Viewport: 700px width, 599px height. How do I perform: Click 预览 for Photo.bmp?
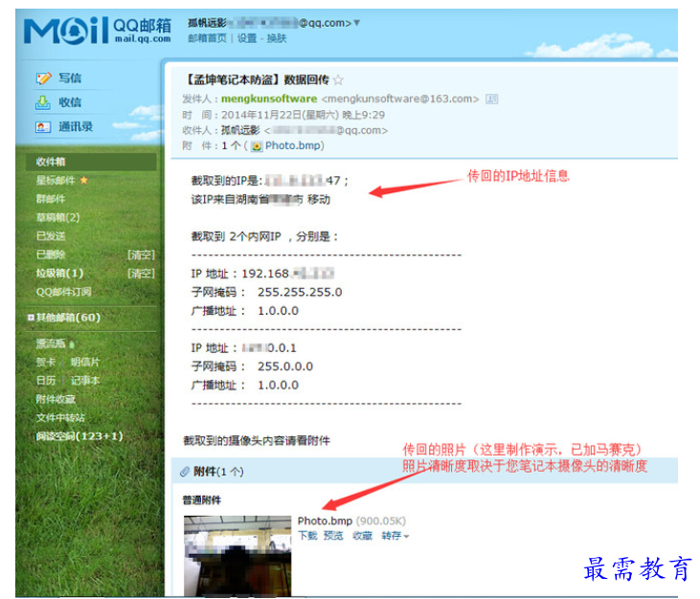[333, 536]
